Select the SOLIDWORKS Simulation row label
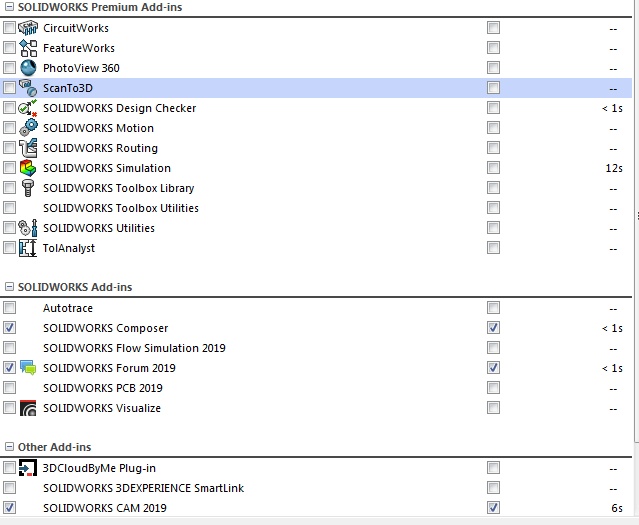The image size is (639, 525). click(107, 168)
